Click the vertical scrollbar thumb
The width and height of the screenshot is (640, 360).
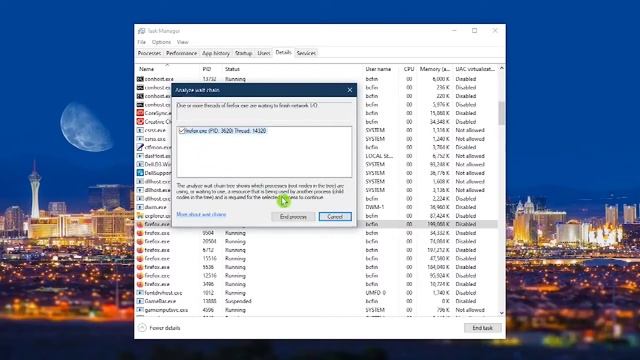[x=502, y=113]
